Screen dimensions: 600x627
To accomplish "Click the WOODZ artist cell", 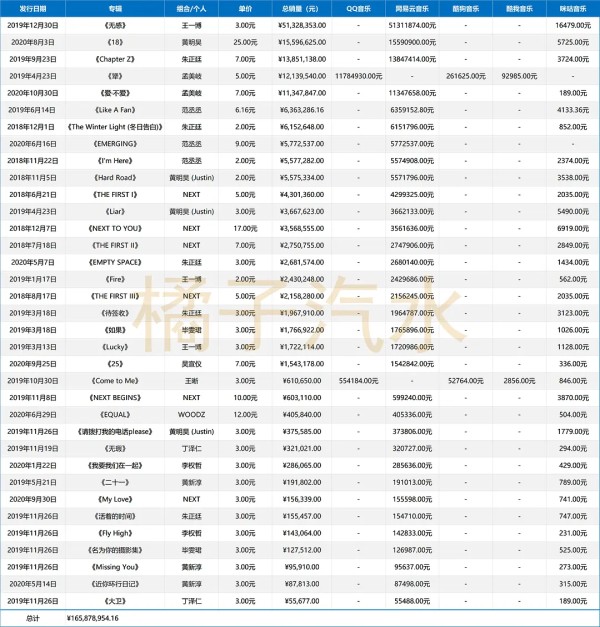I will pyautogui.click(x=191, y=415).
